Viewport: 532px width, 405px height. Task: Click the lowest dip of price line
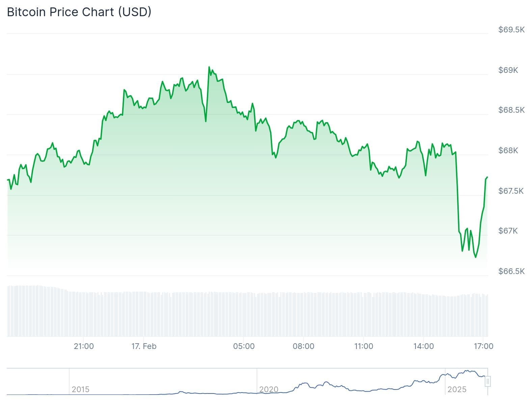[476, 257]
